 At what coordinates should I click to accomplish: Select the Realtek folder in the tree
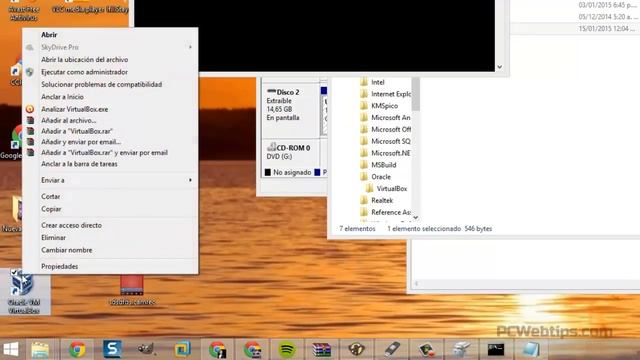coord(382,200)
